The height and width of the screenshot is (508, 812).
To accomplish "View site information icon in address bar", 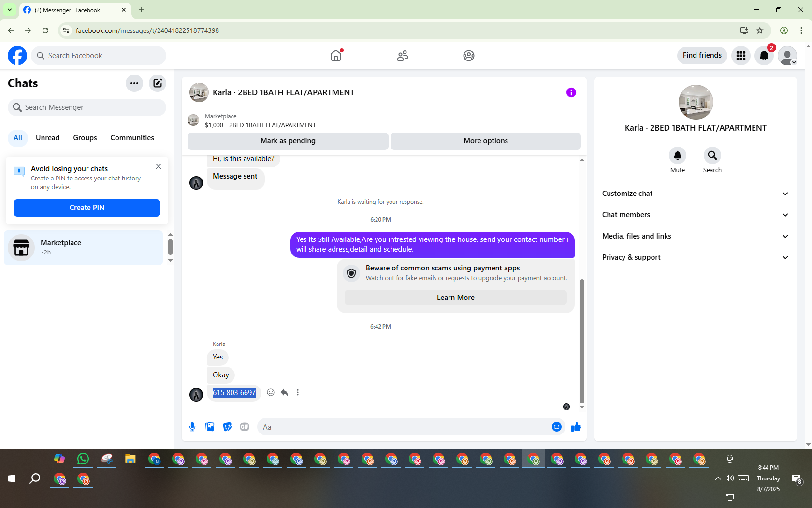I will 66,30.
